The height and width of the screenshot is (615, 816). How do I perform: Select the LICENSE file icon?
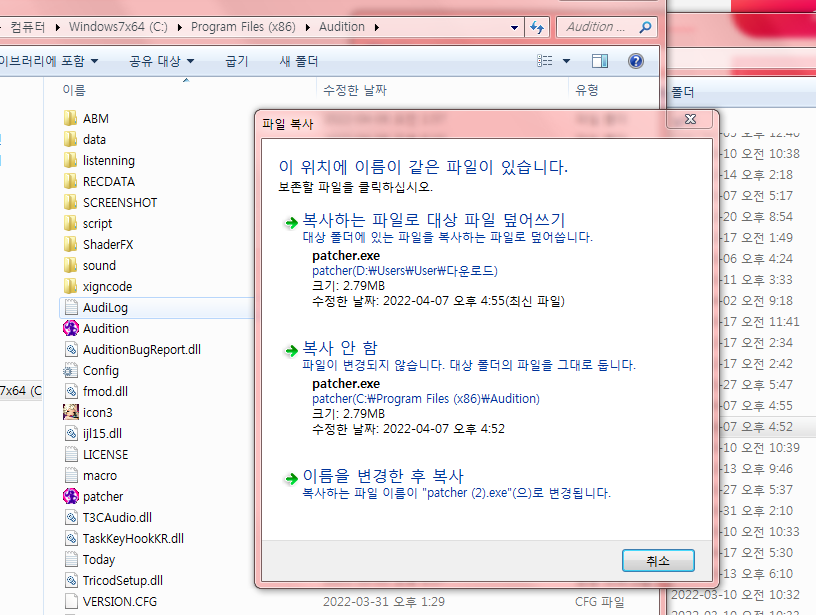tap(71, 454)
